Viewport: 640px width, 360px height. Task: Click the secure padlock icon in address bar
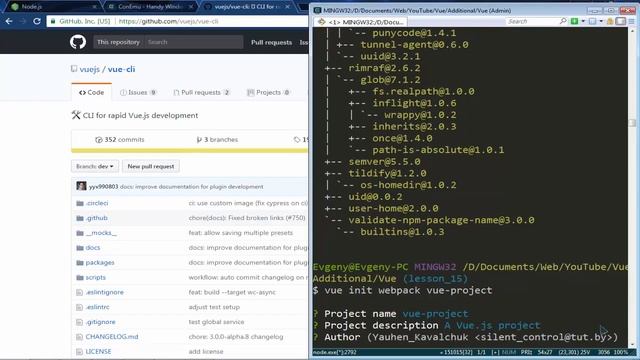pos(53,21)
